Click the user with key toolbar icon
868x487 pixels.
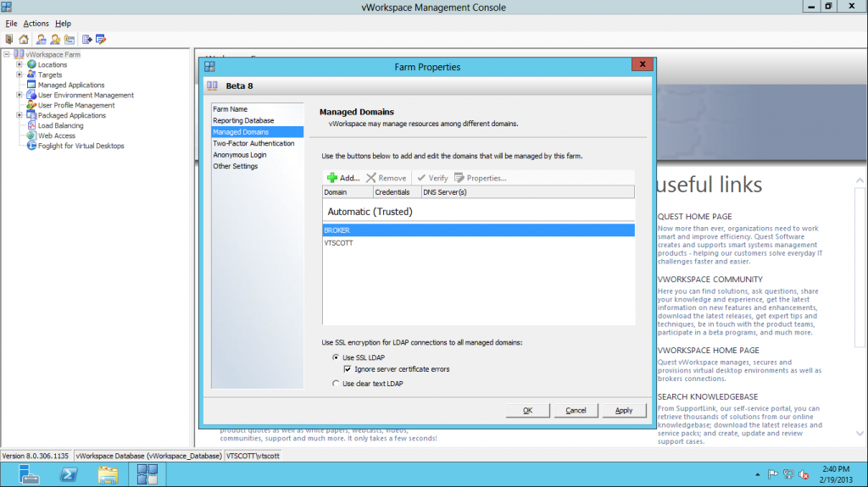(55, 39)
